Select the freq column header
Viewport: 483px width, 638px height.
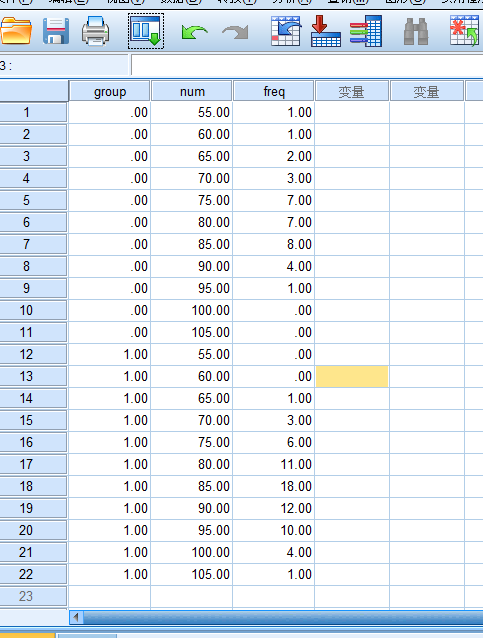[x=274, y=92]
